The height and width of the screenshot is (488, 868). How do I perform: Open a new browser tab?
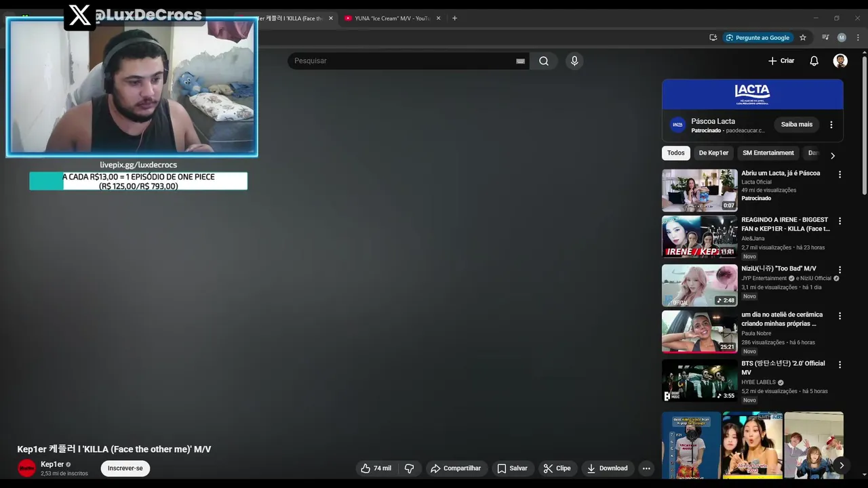coord(454,18)
